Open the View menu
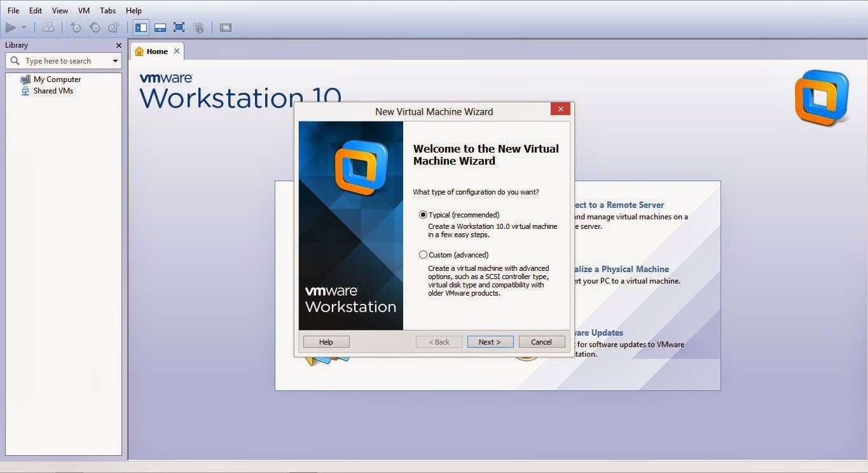This screenshot has width=868, height=473. point(60,11)
